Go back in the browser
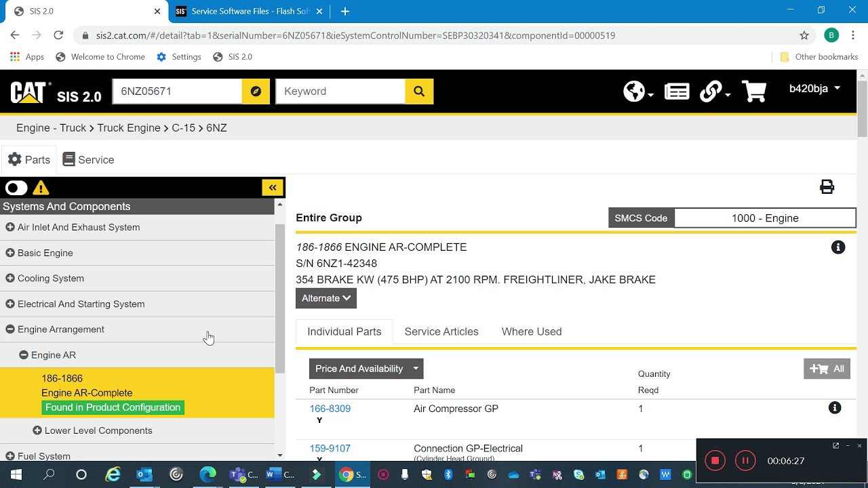 point(15,35)
